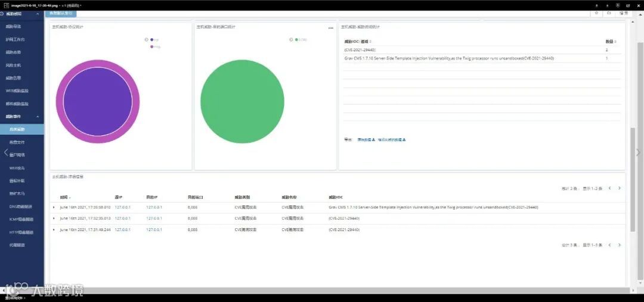Screen dimensions: 644x302
Task: Click the sort icon beside 威胁IOC: 描述 header
Action: tap(370, 42)
